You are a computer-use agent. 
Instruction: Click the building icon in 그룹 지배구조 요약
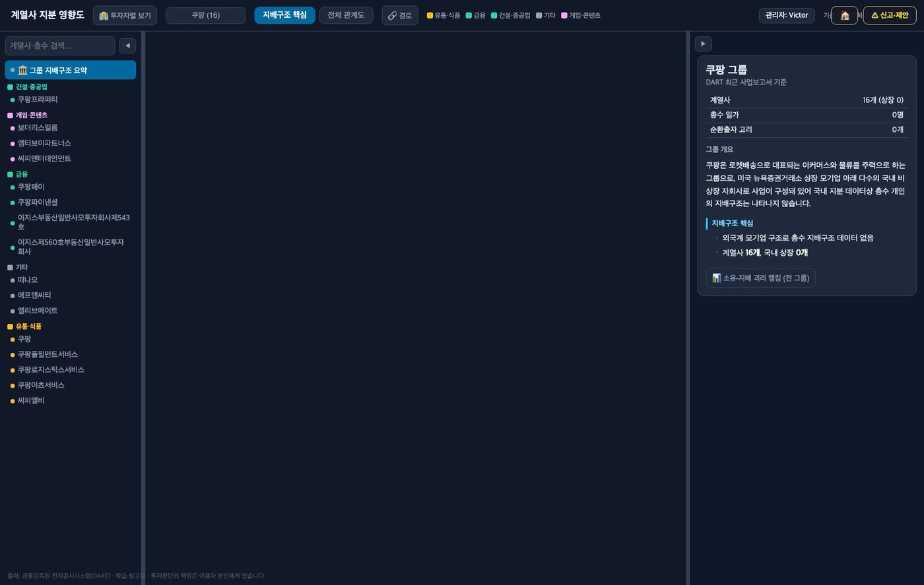[22, 70]
